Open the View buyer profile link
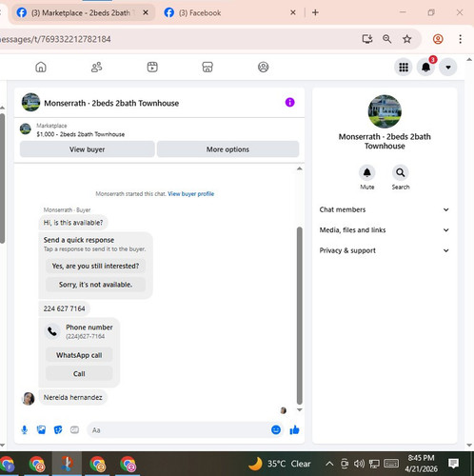This screenshot has width=474, height=476. tap(190, 194)
